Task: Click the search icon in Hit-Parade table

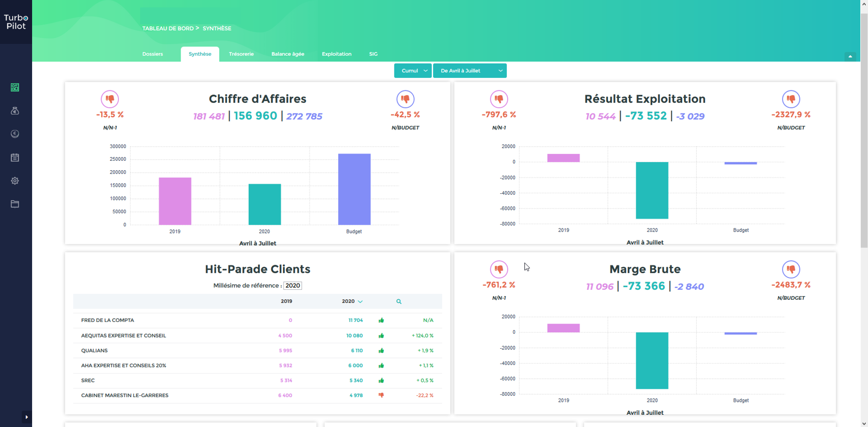Action: pyautogui.click(x=399, y=301)
